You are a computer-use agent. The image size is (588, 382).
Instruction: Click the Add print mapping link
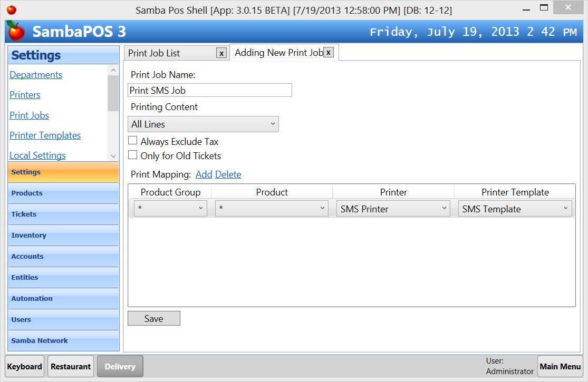coord(204,174)
